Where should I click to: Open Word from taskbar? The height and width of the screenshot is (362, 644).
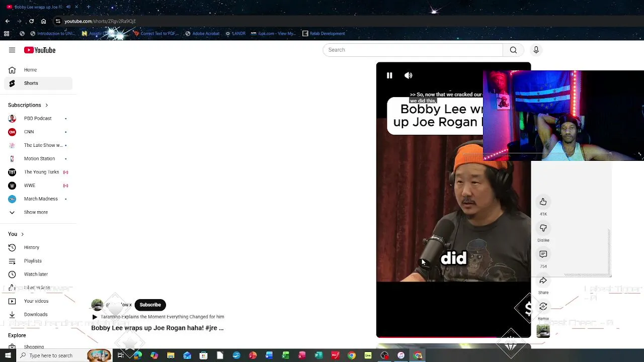[269, 355]
